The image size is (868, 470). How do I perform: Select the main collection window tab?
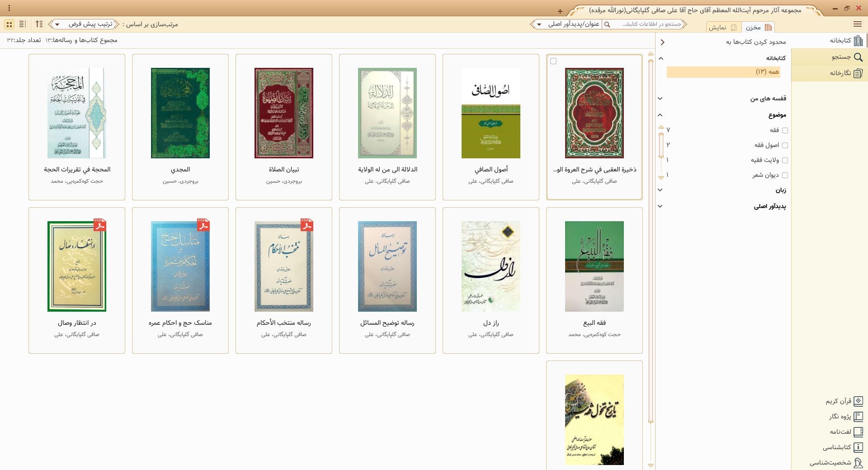(x=695, y=10)
